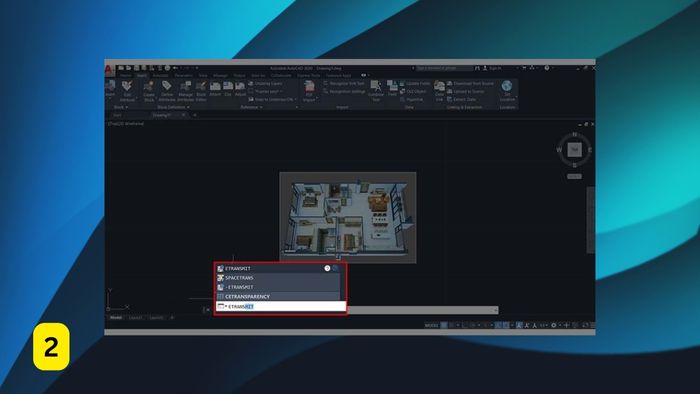Insert an OLE Object
700x394 pixels.
point(413,91)
